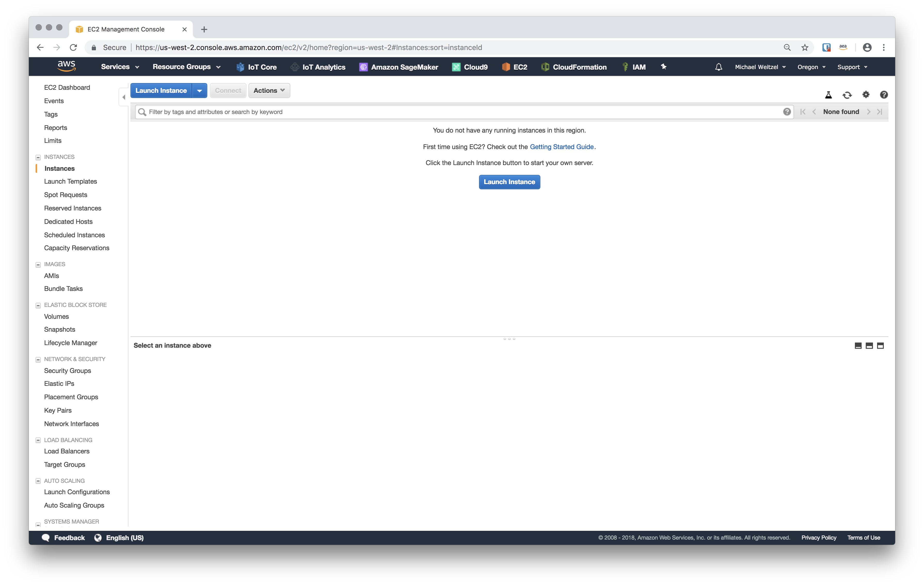The height and width of the screenshot is (586, 924).
Task: Open the Services dropdown
Action: (120, 67)
